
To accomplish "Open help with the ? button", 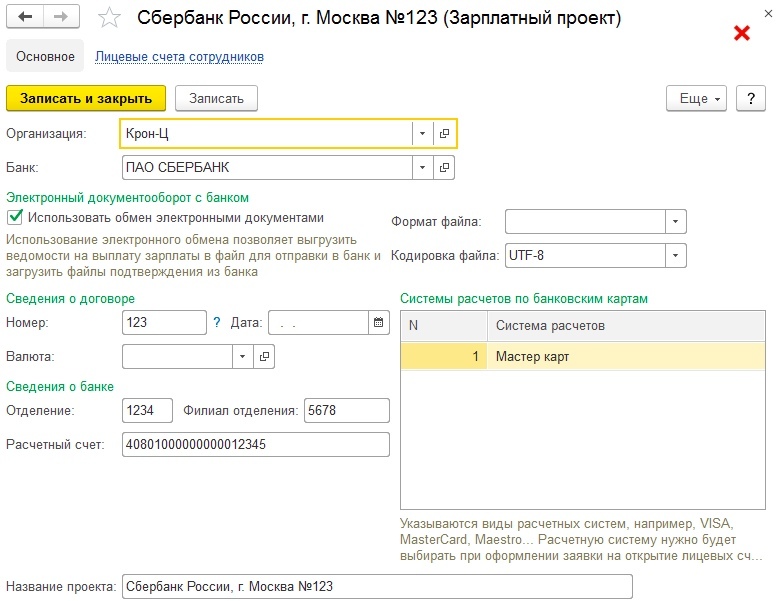I will [750, 98].
